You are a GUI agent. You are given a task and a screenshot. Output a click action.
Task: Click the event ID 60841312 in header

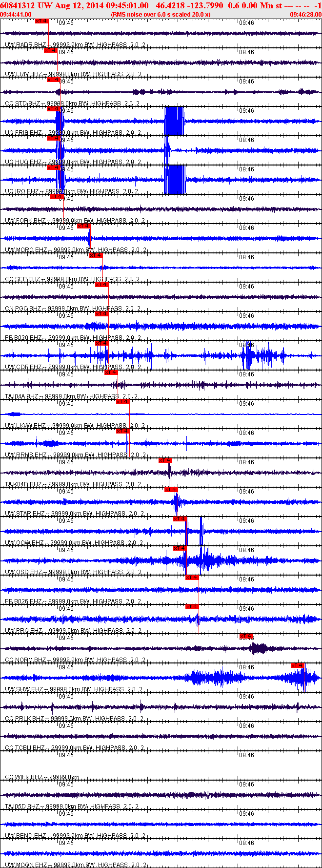18,5
